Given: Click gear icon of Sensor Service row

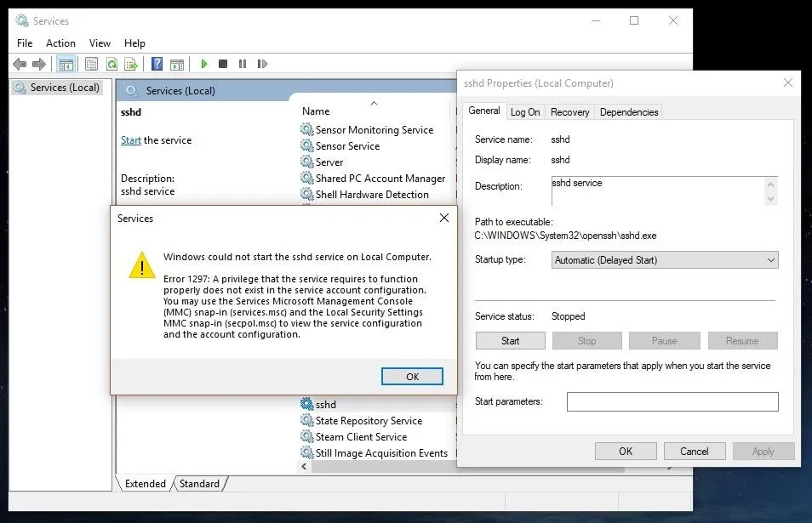Looking at the screenshot, I should coord(307,145).
